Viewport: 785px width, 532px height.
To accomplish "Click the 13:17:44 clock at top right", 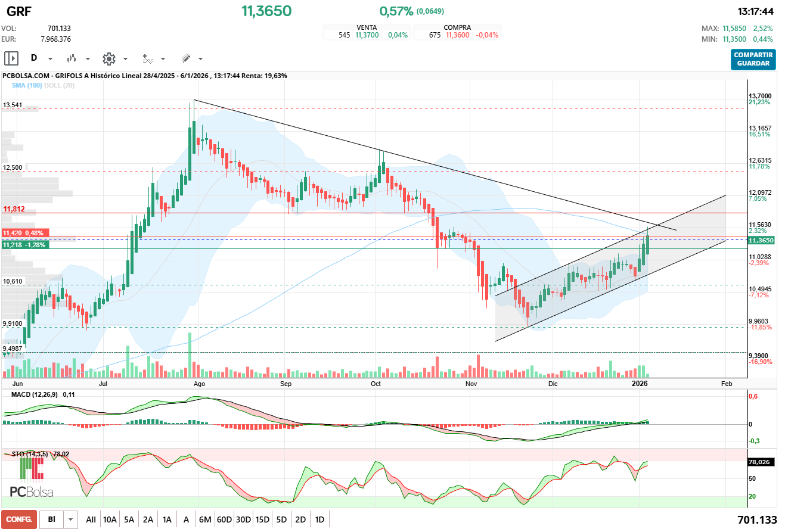I will point(755,11).
